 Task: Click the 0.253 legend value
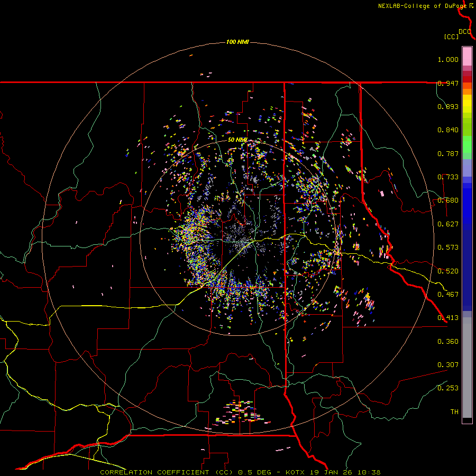[448, 388]
